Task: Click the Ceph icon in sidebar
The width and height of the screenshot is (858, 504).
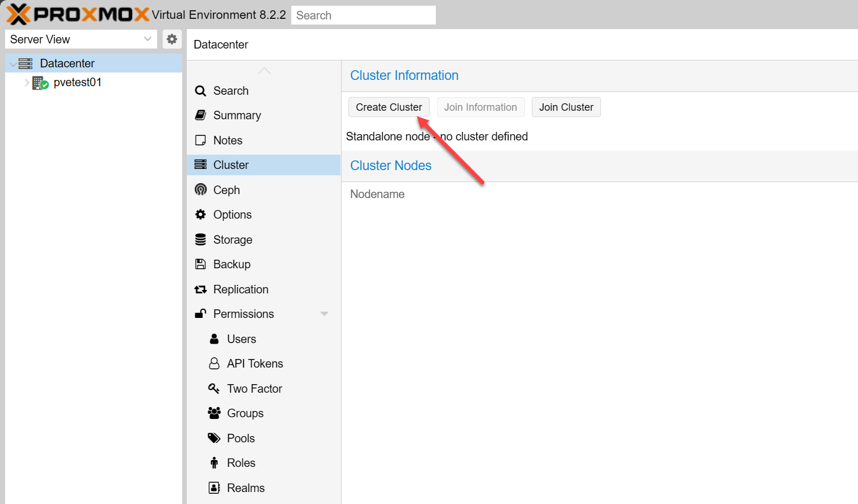Action: click(201, 189)
